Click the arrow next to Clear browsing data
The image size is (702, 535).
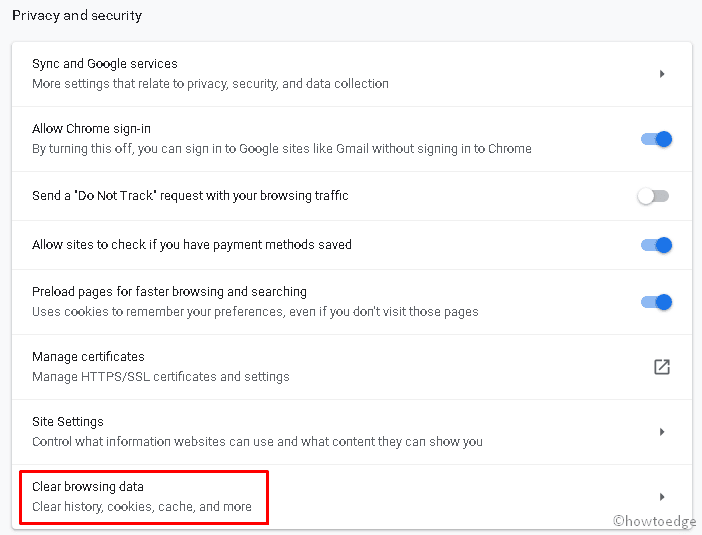tap(662, 497)
